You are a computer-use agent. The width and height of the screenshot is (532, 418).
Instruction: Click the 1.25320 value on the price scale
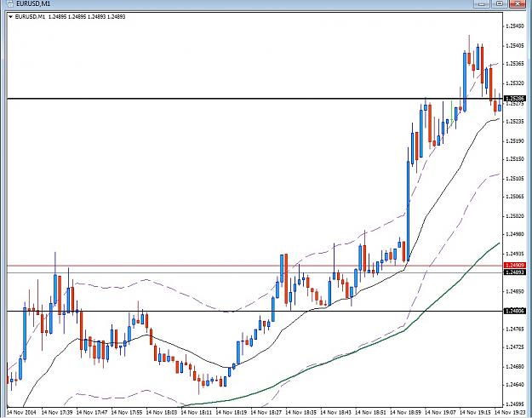(515, 83)
